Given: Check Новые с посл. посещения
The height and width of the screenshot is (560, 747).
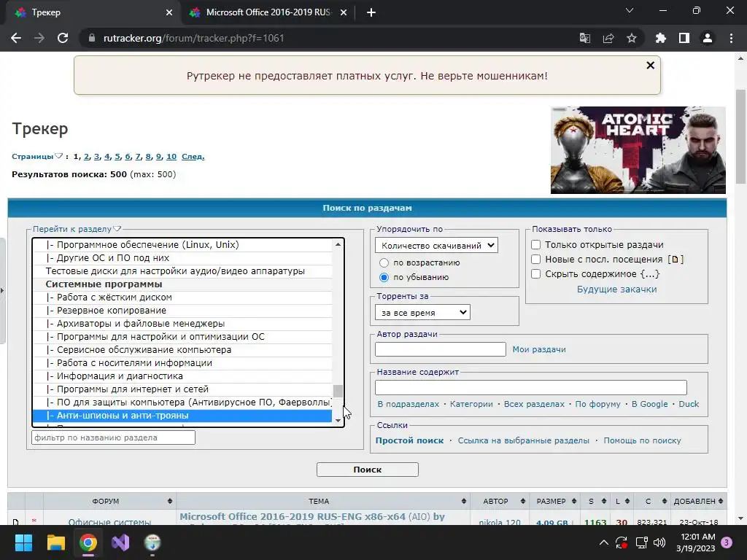Looking at the screenshot, I should point(536,260).
